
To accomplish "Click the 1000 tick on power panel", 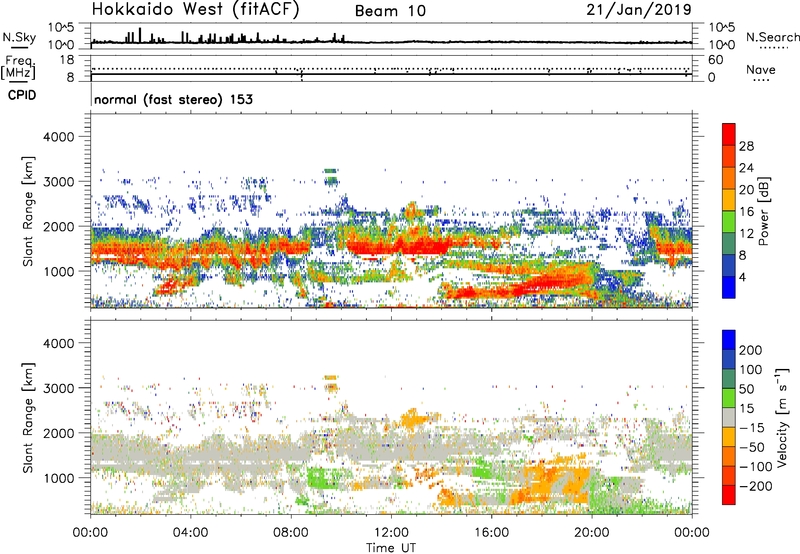I will (x=58, y=271).
